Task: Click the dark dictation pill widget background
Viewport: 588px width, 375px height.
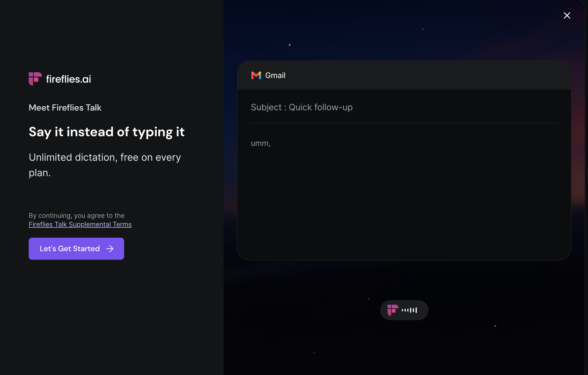Action: coord(423,310)
